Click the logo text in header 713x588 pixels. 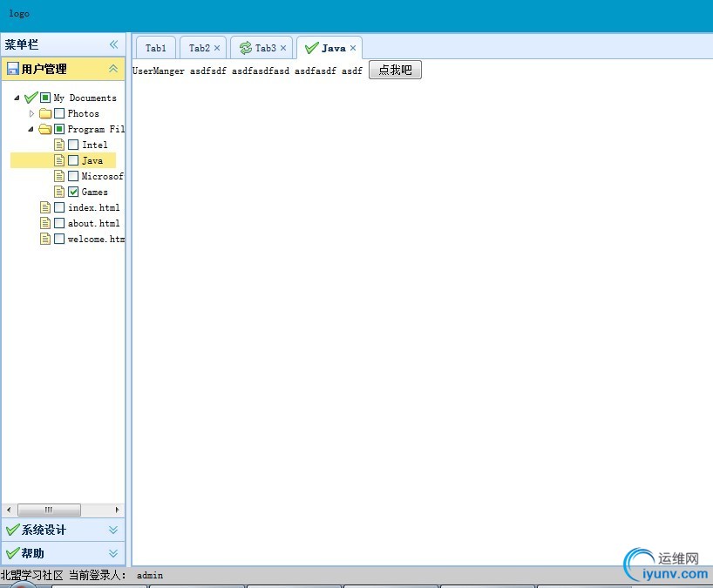click(19, 14)
